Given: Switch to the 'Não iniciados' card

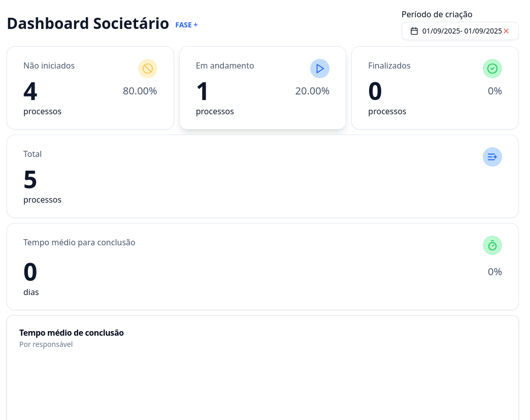Looking at the screenshot, I should (90, 87).
